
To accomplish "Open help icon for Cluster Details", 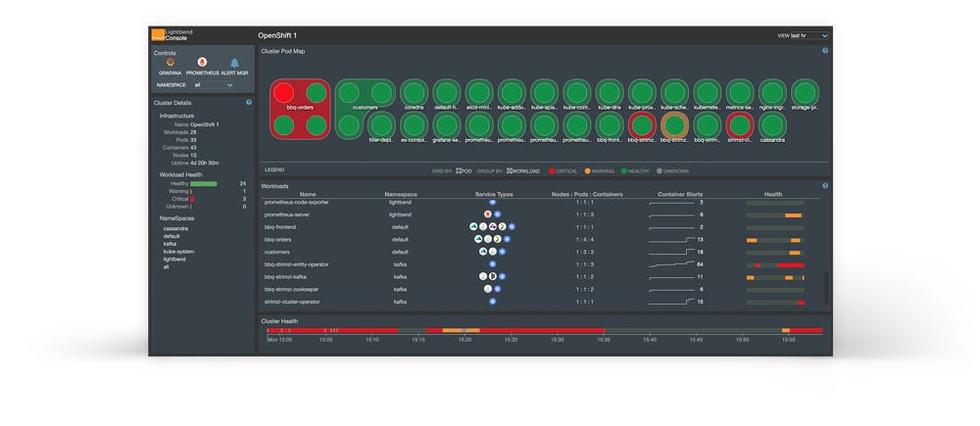I will 249,103.
